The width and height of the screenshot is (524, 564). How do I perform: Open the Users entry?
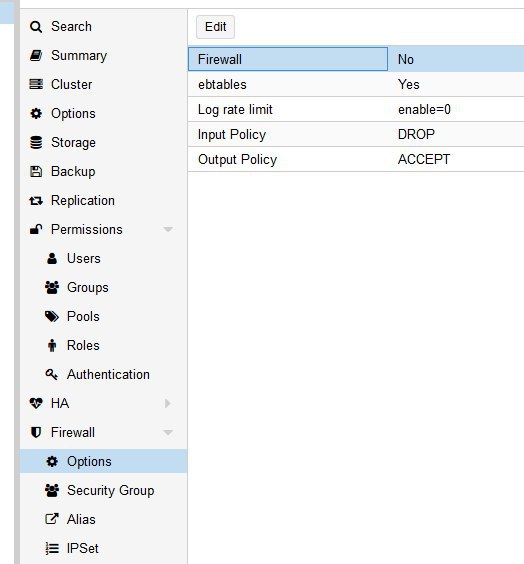104,259
